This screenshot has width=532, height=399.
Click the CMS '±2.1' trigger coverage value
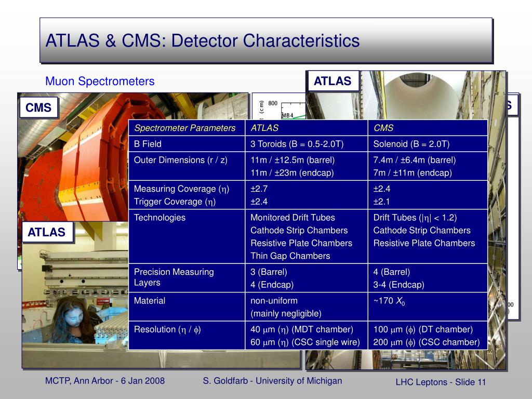pyautogui.click(x=382, y=202)
